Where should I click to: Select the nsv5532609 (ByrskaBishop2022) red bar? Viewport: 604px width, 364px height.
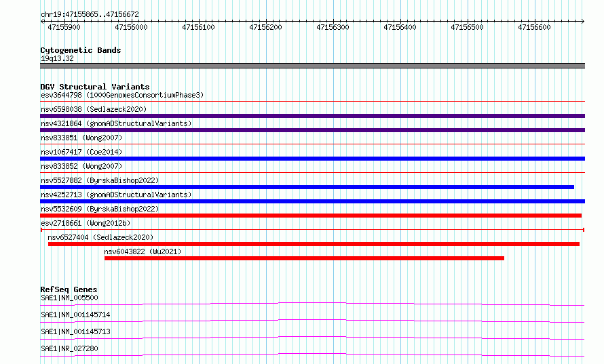coord(311,216)
